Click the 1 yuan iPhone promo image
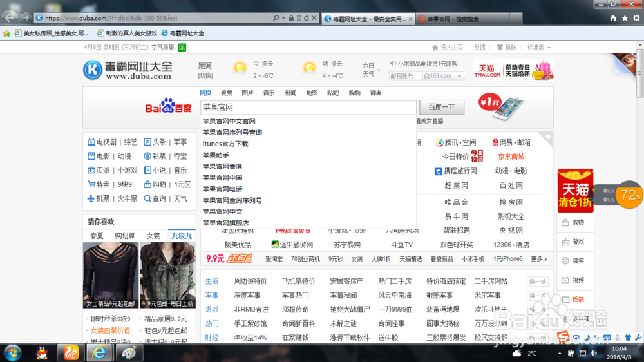This screenshot has width=644, height=362. coord(501,107)
